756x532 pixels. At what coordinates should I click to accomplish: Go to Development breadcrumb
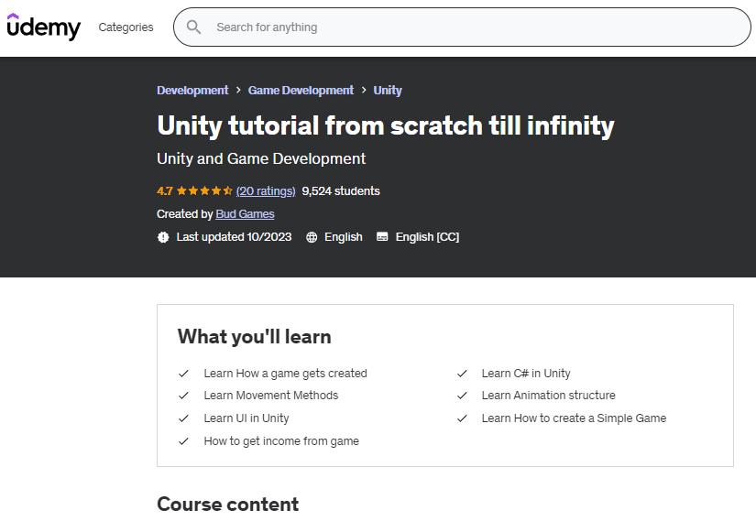click(x=192, y=91)
